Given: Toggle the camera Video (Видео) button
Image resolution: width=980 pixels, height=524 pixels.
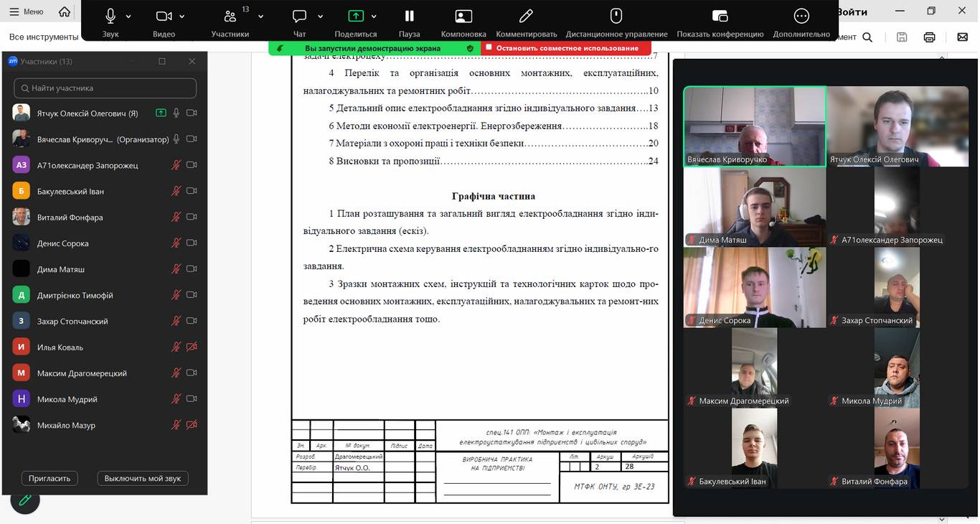Looking at the screenshot, I should (164, 17).
